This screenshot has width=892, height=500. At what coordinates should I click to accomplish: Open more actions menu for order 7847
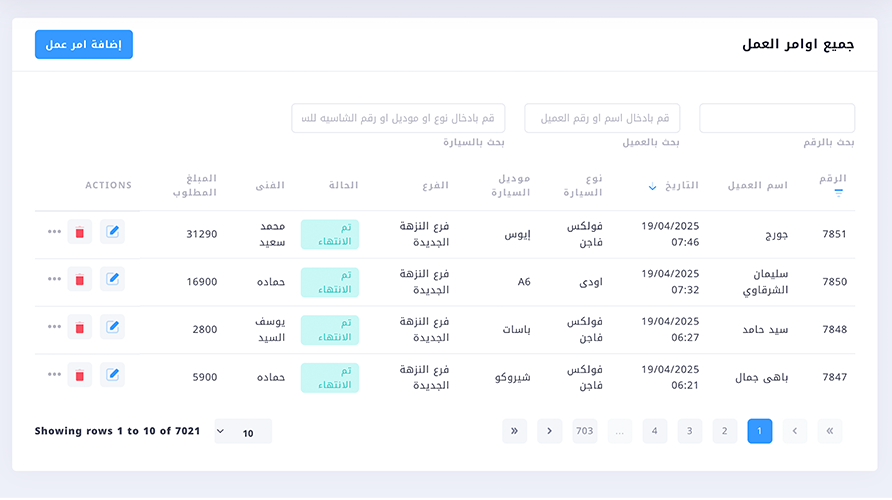54,375
